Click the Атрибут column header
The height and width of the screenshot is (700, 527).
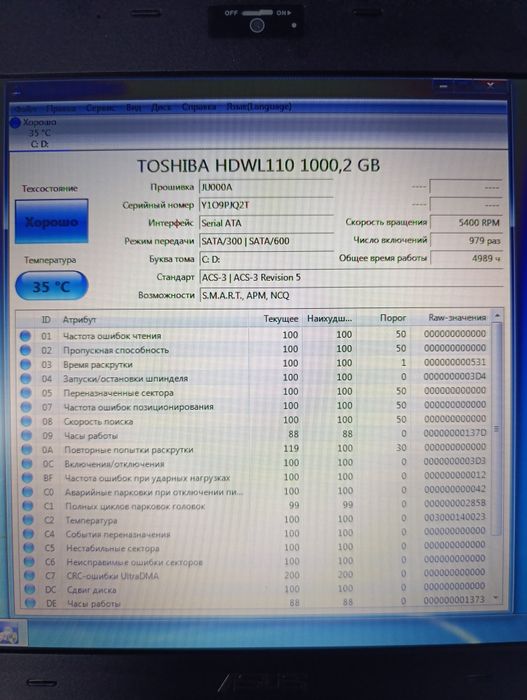[79, 320]
